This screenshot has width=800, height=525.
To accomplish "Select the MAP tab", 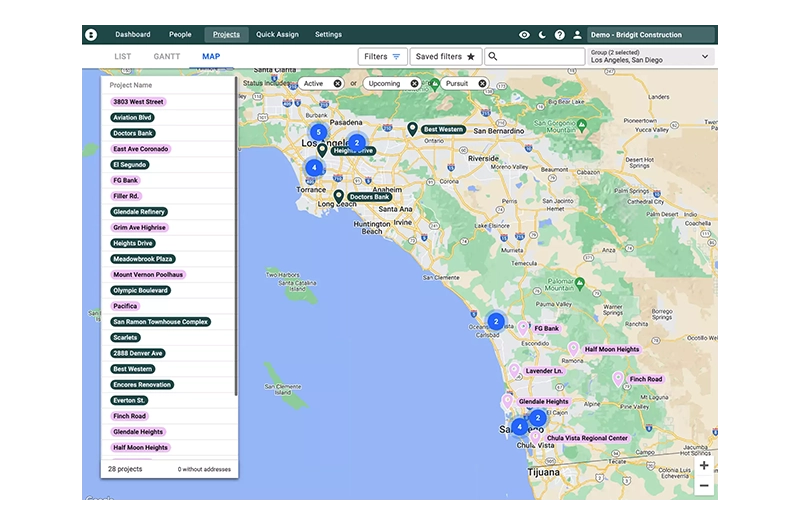I will [x=211, y=57].
